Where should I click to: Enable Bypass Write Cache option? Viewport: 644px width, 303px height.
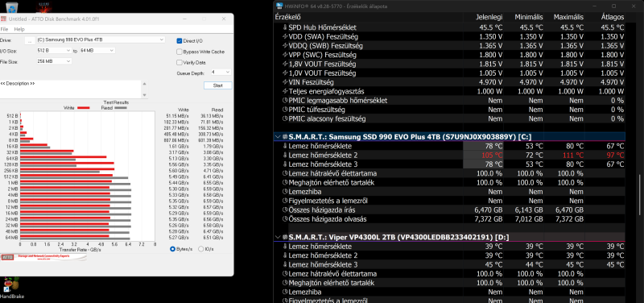click(179, 52)
